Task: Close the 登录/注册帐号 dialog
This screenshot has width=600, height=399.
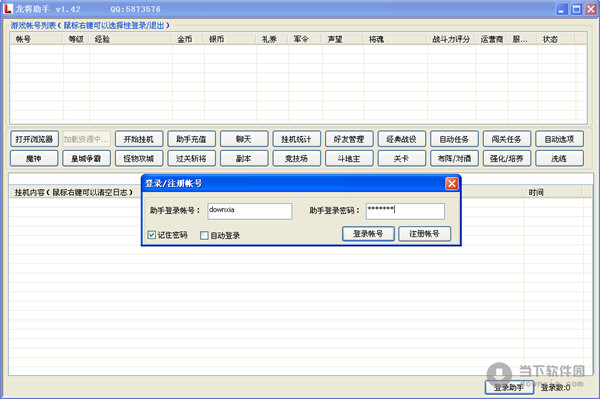Action: tap(452, 184)
